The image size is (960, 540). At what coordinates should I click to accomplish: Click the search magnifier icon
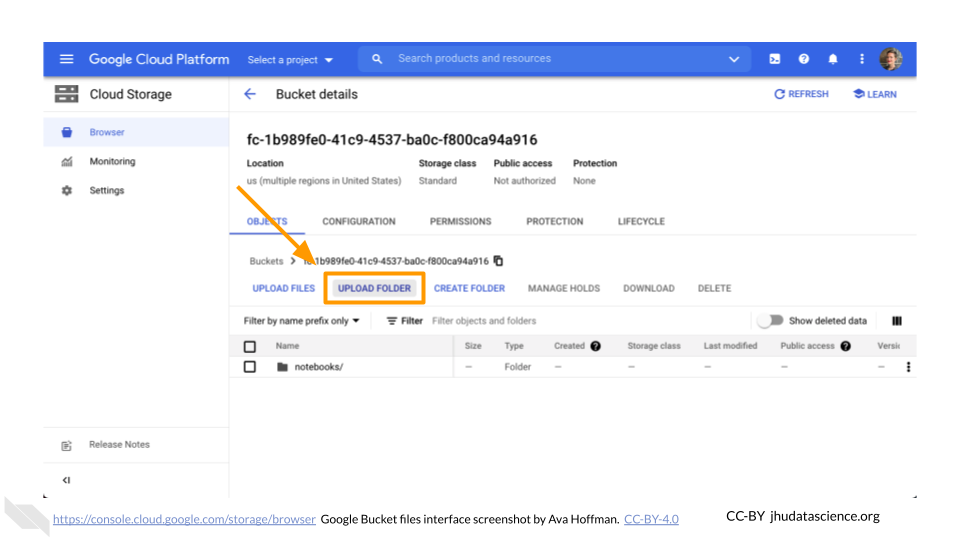[377, 59]
